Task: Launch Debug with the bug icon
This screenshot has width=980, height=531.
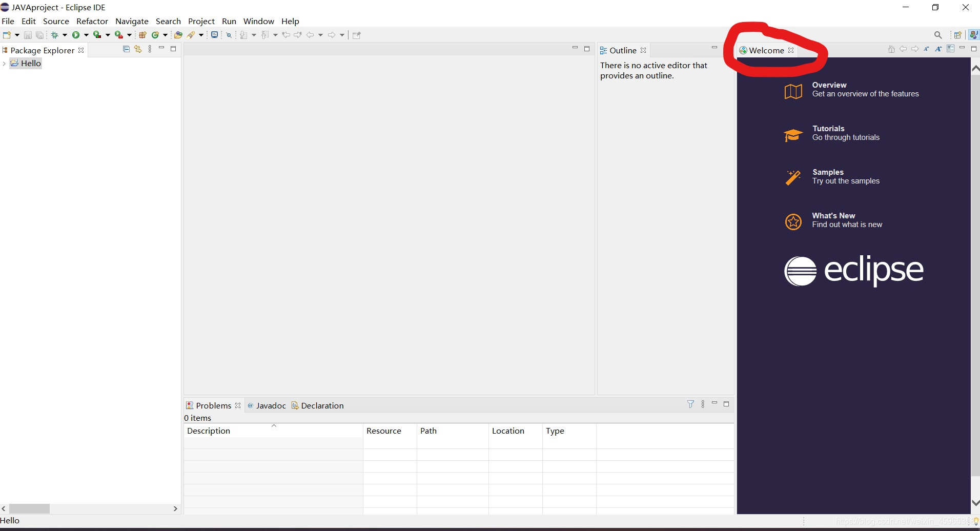Action: [x=54, y=35]
